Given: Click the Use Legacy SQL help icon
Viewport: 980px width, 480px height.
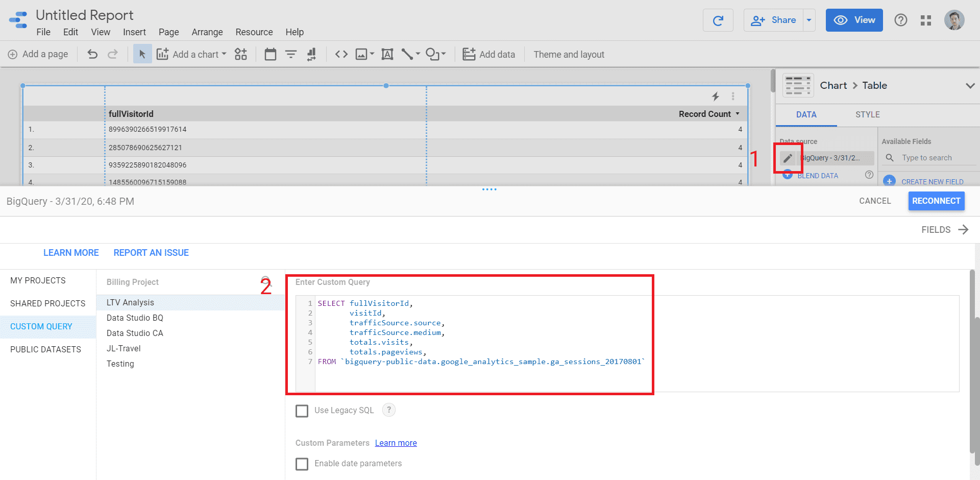Looking at the screenshot, I should coord(389,410).
